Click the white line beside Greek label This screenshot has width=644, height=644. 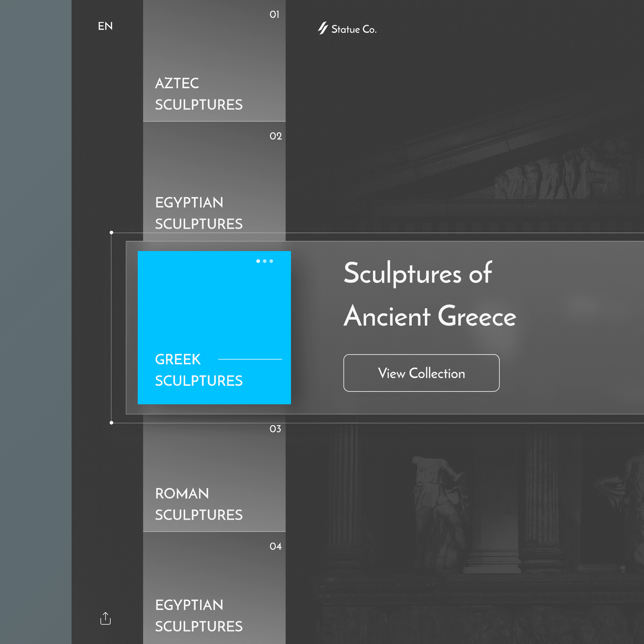[250, 359]
